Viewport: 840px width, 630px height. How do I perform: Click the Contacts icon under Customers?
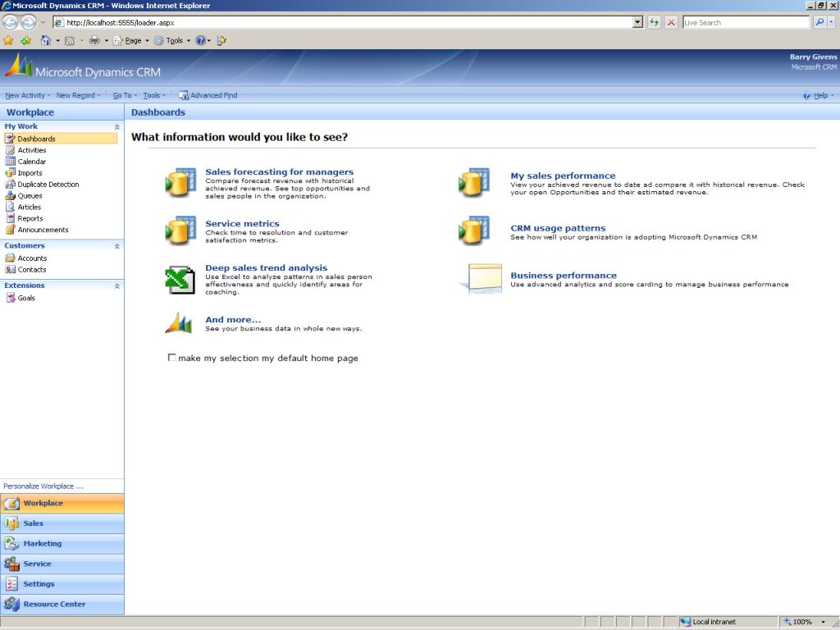pyautogui.click(x=10, y=269)
